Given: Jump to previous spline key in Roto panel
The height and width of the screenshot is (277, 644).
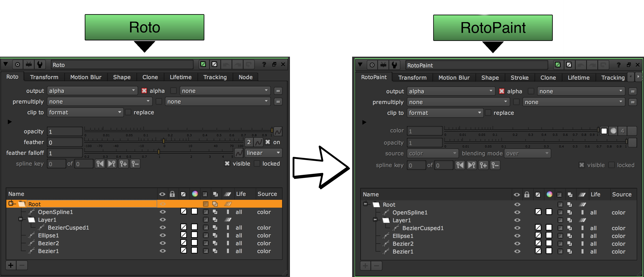Looking at the screenshot, I should tap(100, 164).
